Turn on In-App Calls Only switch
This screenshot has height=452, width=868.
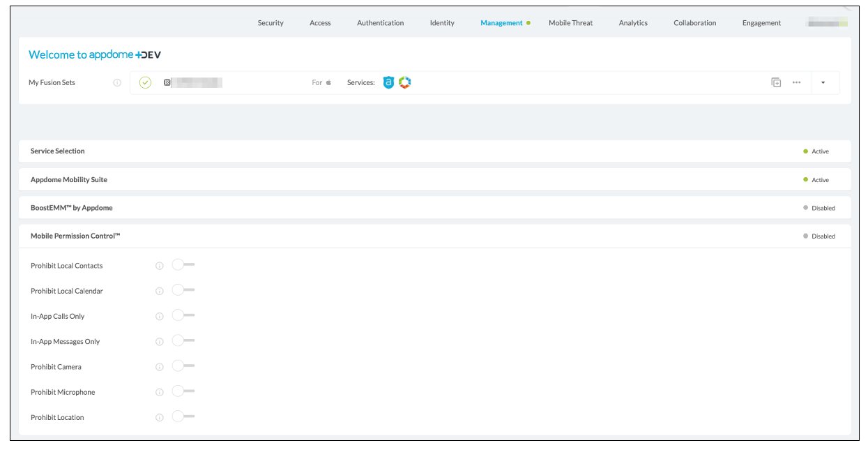183,315
